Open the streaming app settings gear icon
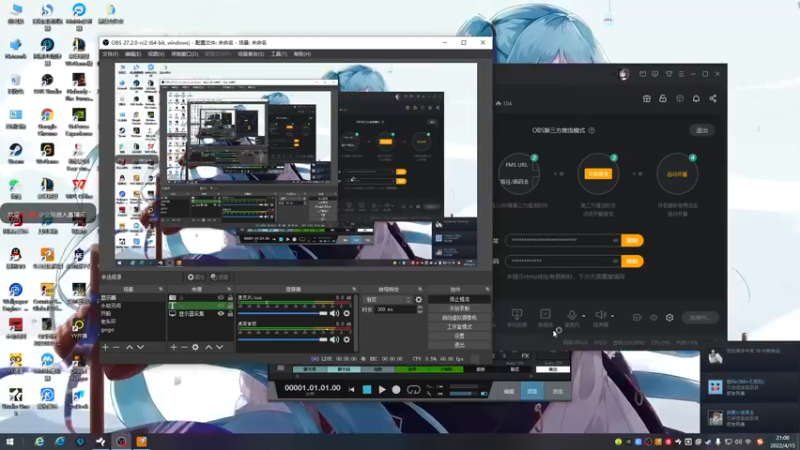This screenshot has height=450, width=800. pyautogui.click(x=669, y=317)
